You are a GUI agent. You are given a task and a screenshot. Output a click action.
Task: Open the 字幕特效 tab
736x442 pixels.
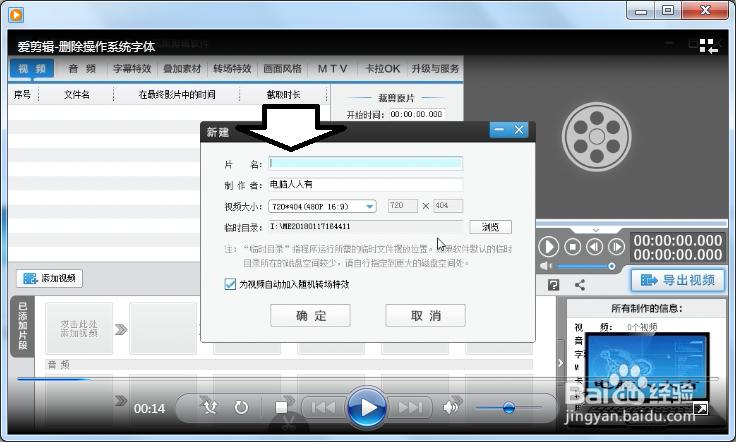click(132, 69)
